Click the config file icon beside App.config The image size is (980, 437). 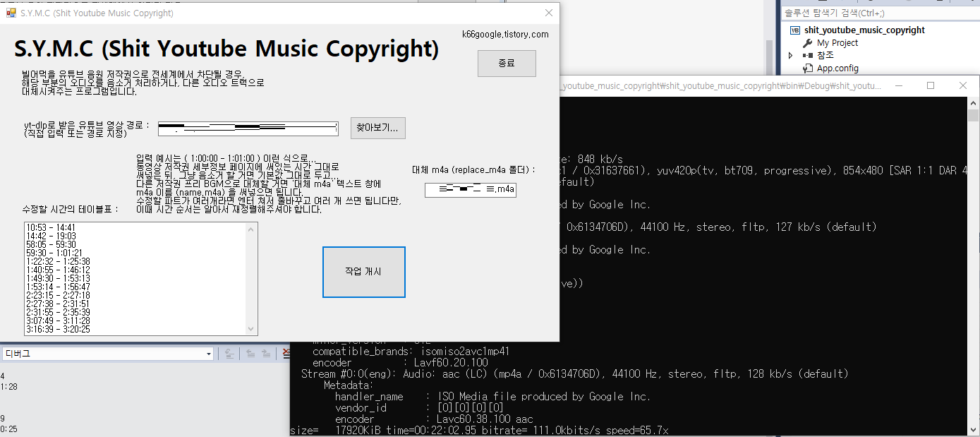(x=808, y=68)
